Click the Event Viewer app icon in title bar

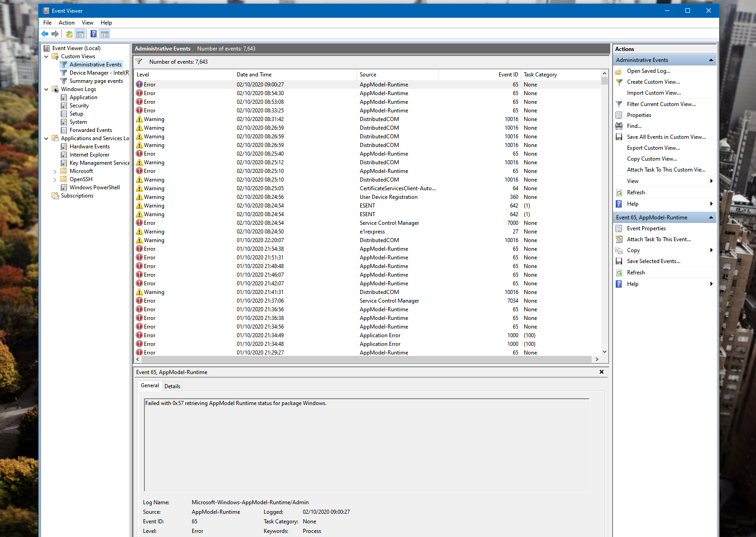(46, 10)
